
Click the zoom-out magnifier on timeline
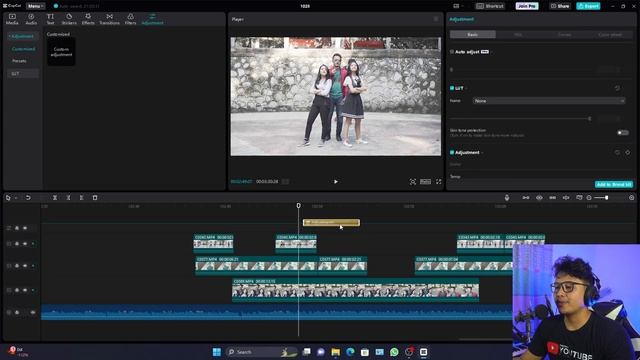tap(589, 198)
